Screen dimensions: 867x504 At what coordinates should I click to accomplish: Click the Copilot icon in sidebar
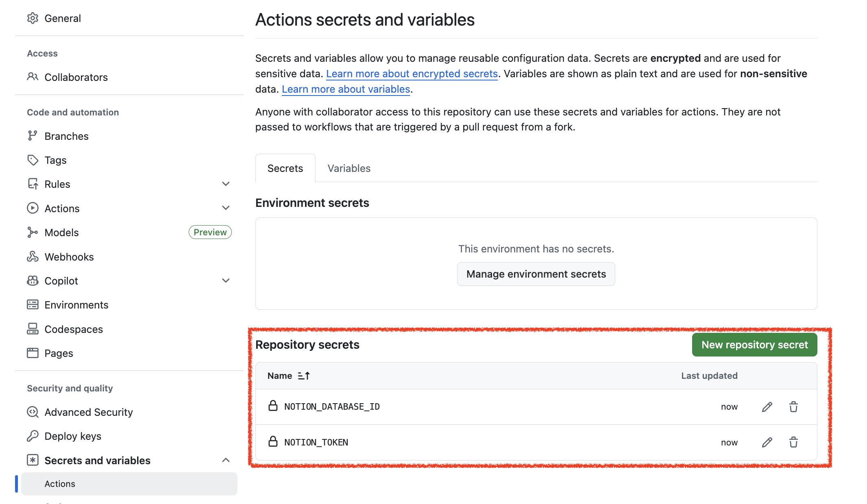coord(33,280)
